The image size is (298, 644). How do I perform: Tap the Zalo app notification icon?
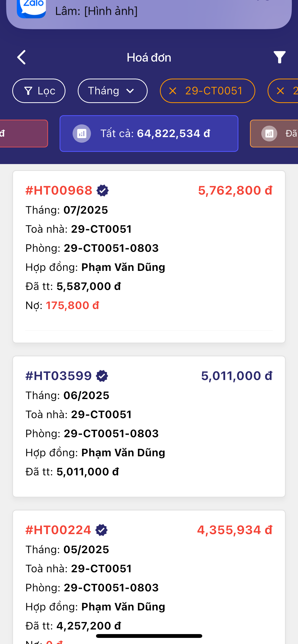point(31,8)
